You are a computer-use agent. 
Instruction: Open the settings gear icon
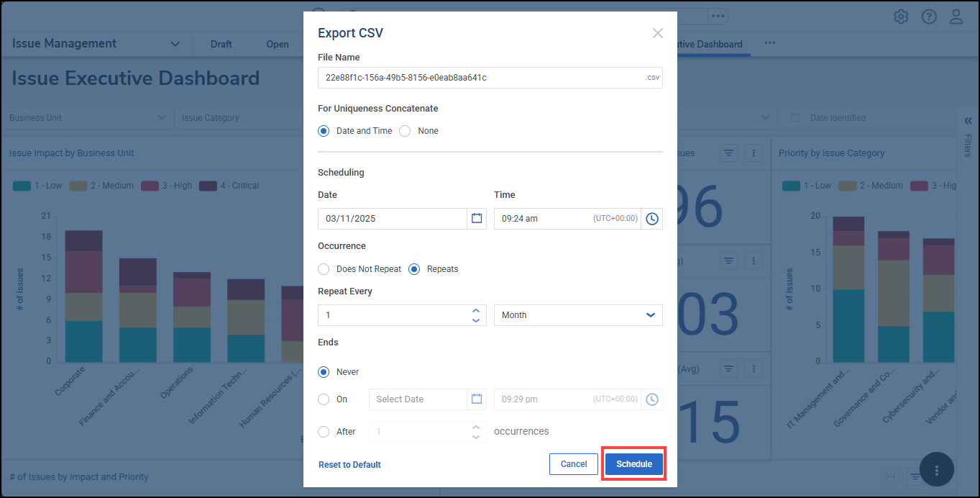(901, 17)
